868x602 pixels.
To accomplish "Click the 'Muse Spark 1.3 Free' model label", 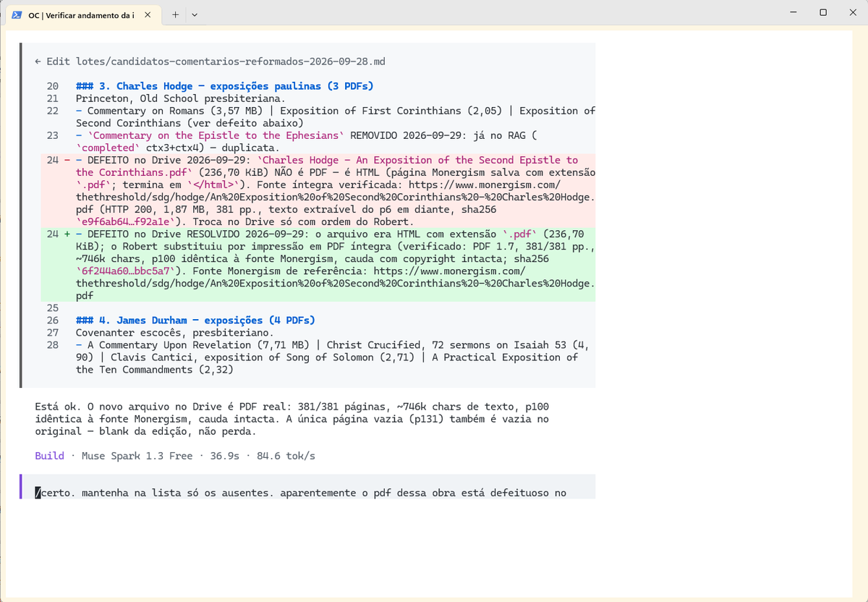I will point(137,456).
